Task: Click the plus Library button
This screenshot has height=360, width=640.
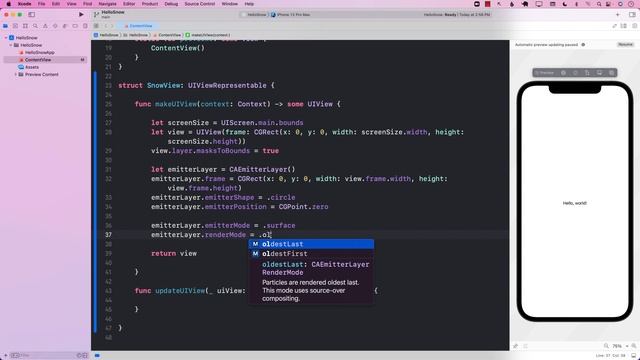Action: coord(618,15)
